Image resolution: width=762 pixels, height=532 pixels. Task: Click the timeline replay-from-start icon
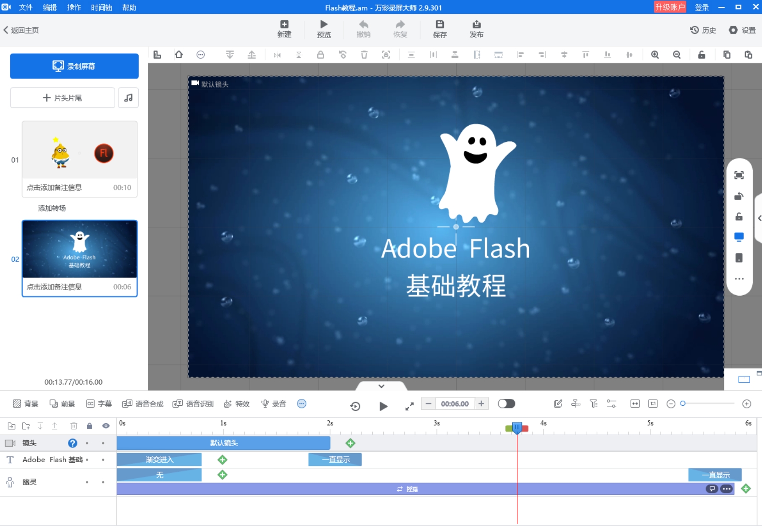(x=355, y=406)
